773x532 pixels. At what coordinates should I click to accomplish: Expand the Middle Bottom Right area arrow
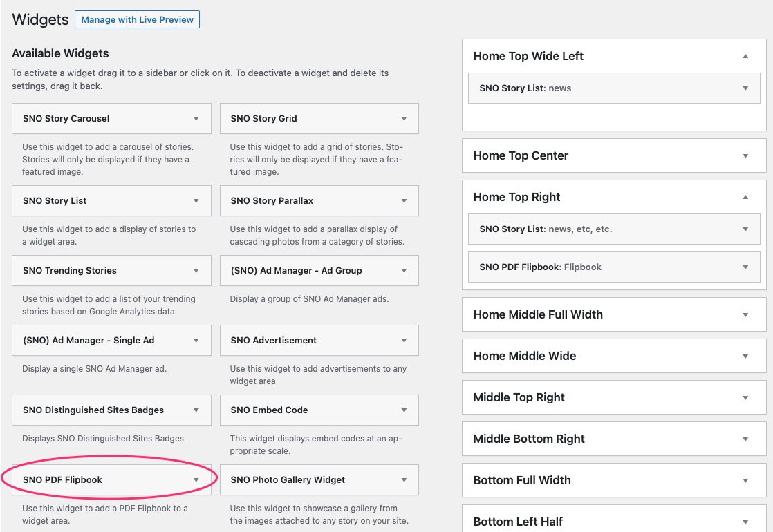coord(745,439)
